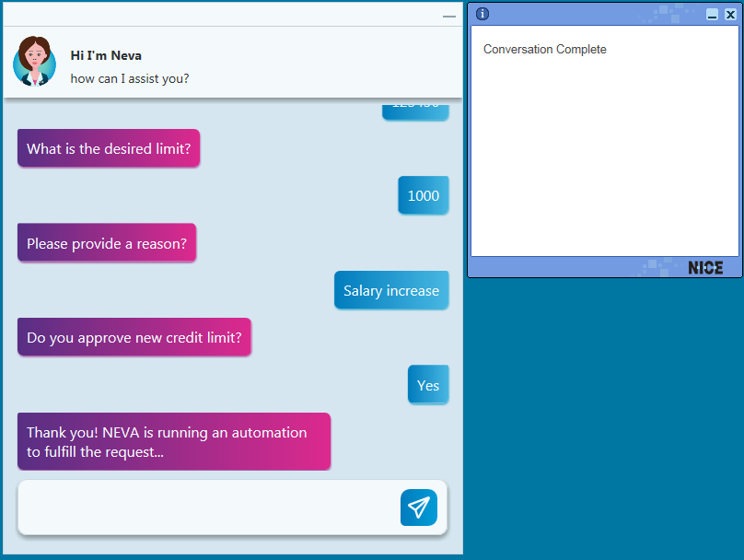744x560 pixels.
Task: Click the 'Yes' reply bubble
Action: coord(428,385)
